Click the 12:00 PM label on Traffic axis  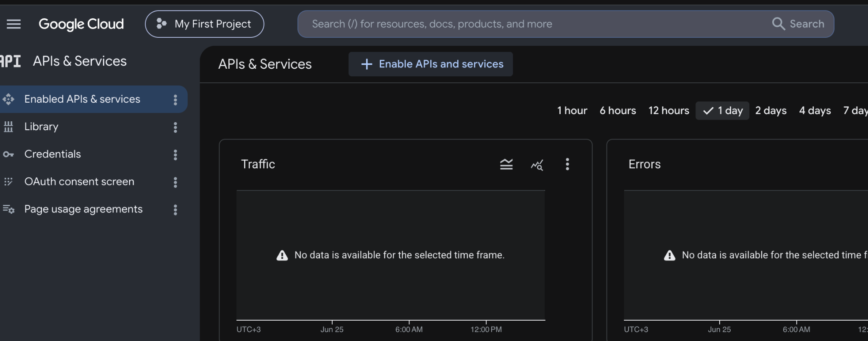tap(486, 330)
